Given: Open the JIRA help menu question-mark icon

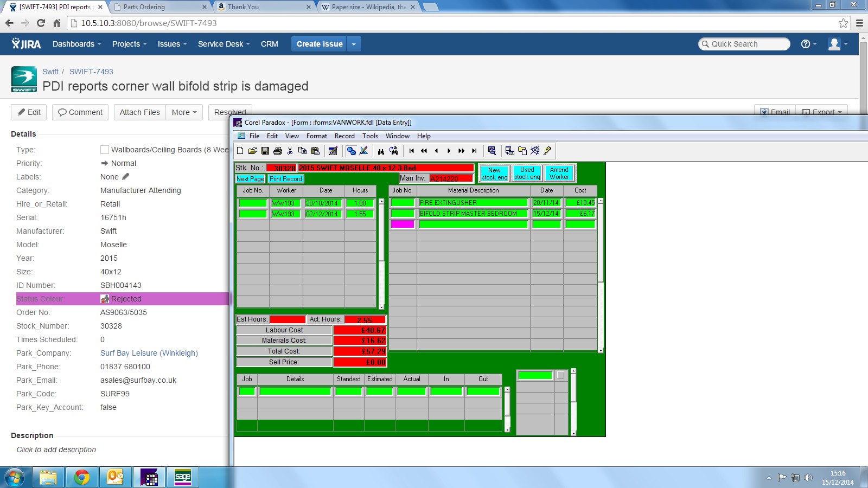Looking at the screenshot, I should 808,44.
